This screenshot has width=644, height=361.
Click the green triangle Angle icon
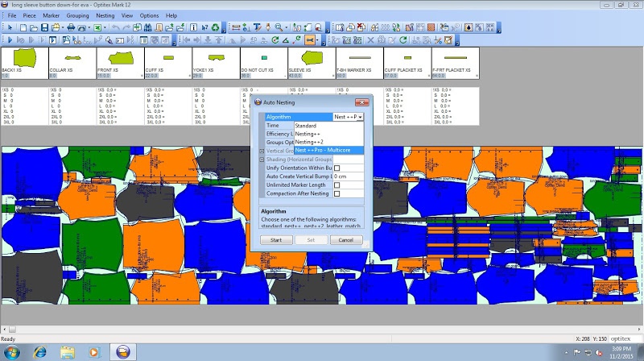pos(285,39)
